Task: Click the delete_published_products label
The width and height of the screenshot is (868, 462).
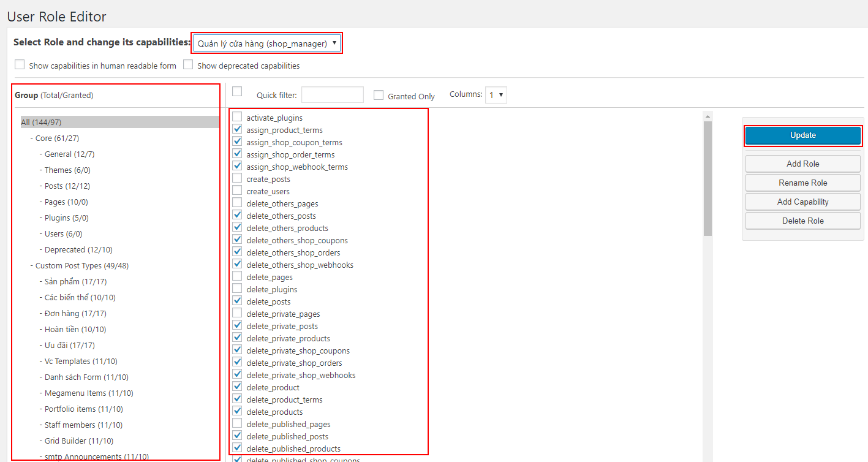Action: click(293, 449)
